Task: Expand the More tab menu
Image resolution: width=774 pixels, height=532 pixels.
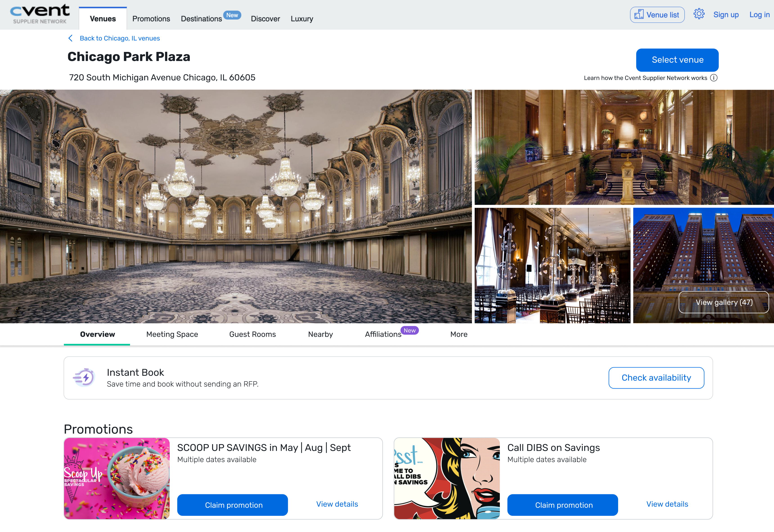Action: pos(459,334)
